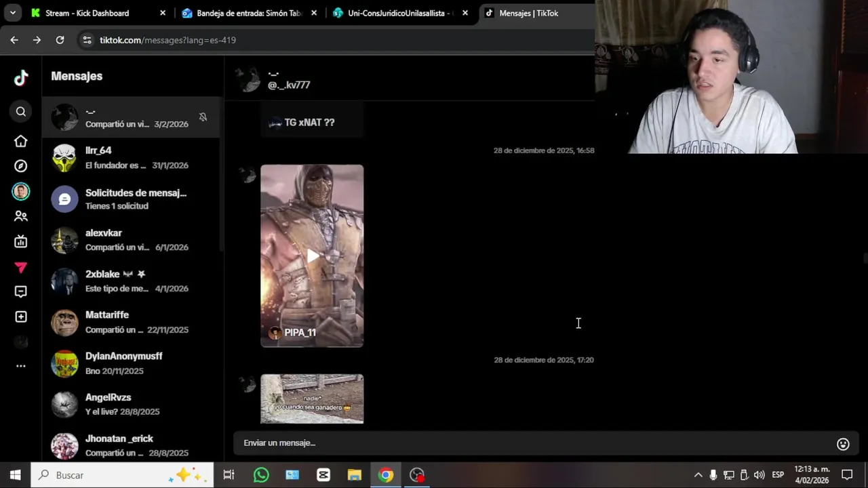Open Google Chrome taskbar icon
Image resolution: width=868 pixels, height=488 pixels.
(x=386, y=475)
